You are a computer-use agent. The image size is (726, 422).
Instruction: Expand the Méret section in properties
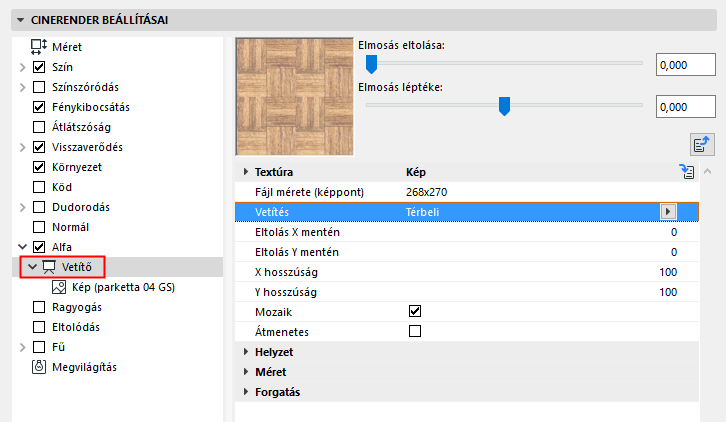[x=246, y=372]
